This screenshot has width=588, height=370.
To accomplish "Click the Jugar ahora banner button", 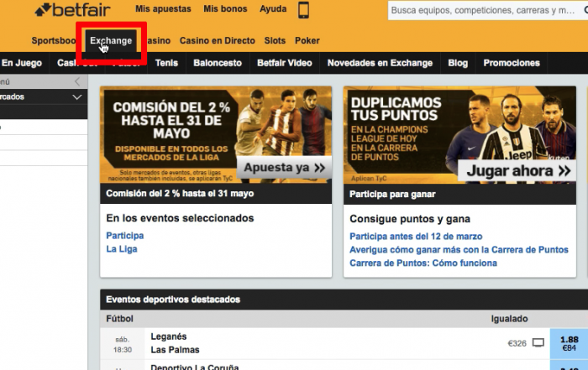I will tap(518, 171).
